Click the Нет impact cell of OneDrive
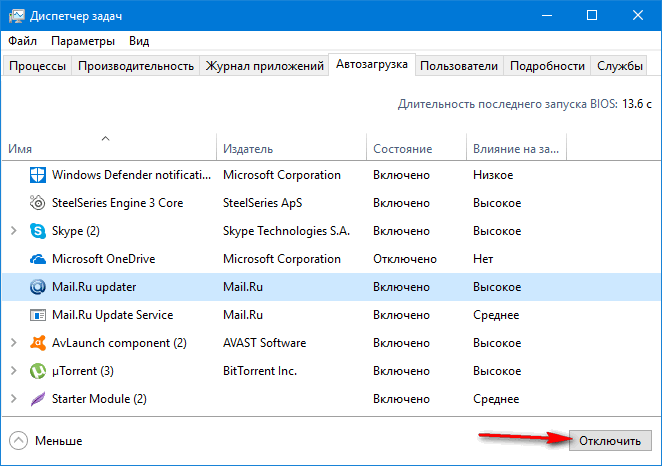Screen dimensions: 662x466 click(483, 259)
